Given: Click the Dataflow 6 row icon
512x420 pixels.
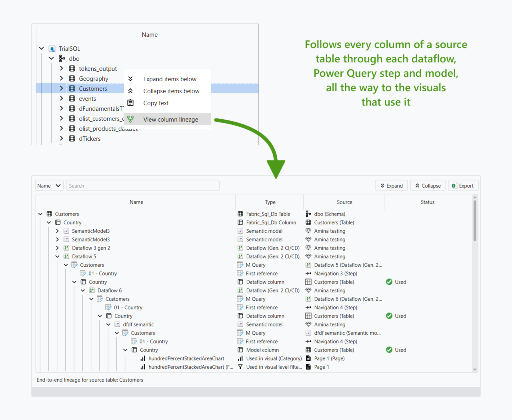Looking at the screenshot, I should coord(92,290).
